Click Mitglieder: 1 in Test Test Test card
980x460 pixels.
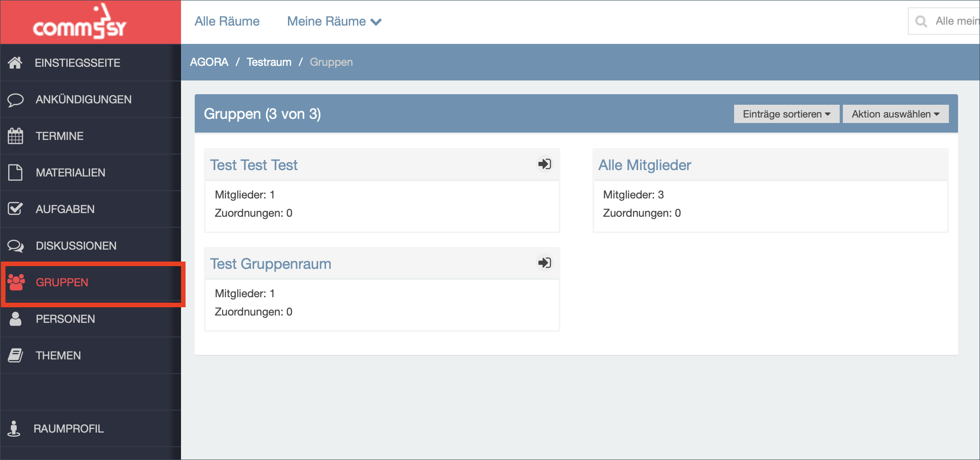click(245, 195)
